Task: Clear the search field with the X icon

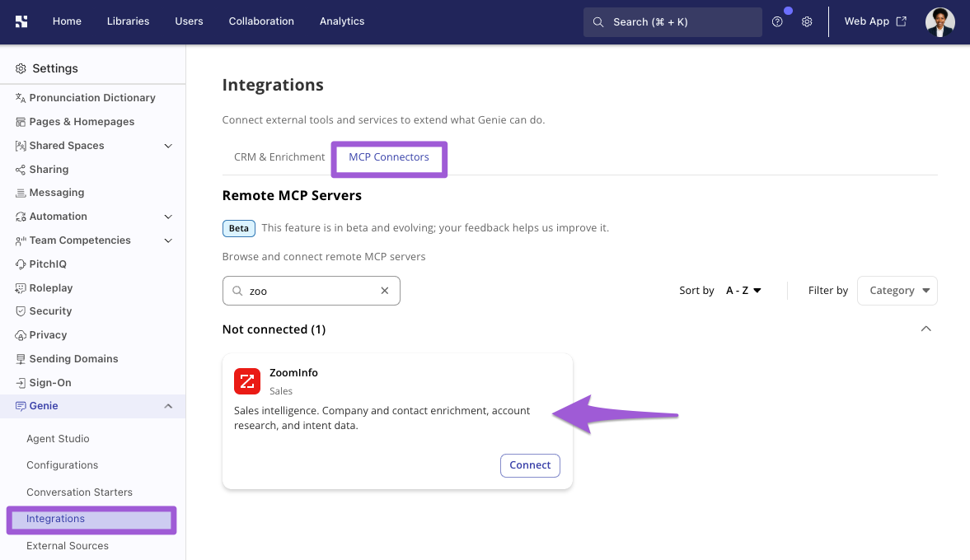Action: pyautogui.click(x=385, y=291)
